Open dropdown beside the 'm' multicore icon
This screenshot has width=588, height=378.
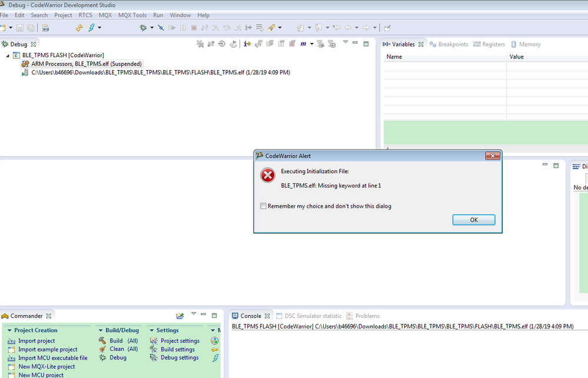pos(311,44)
